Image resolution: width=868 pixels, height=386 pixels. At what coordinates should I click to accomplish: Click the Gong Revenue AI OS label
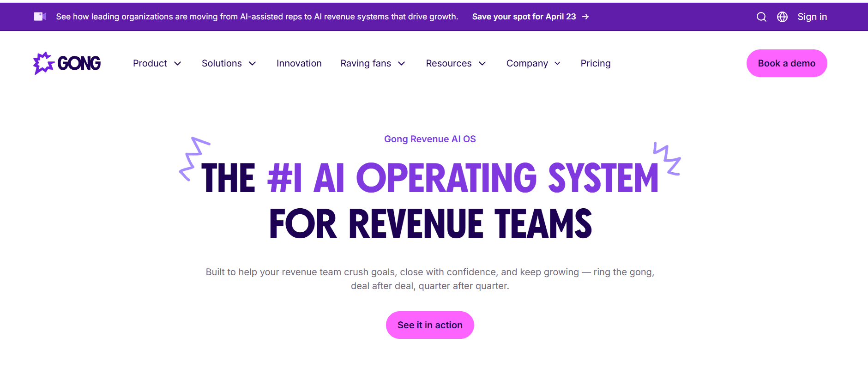(430, 139)
